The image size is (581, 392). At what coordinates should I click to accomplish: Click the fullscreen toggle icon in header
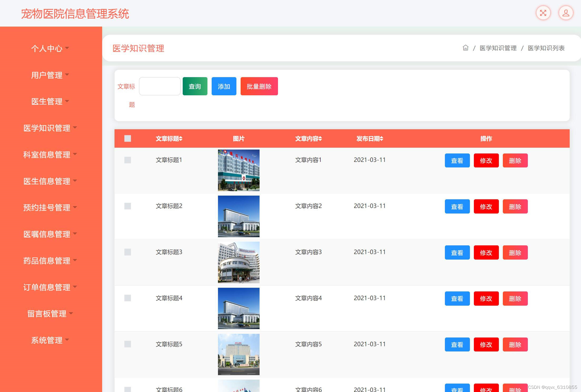(x=543, y=13)
